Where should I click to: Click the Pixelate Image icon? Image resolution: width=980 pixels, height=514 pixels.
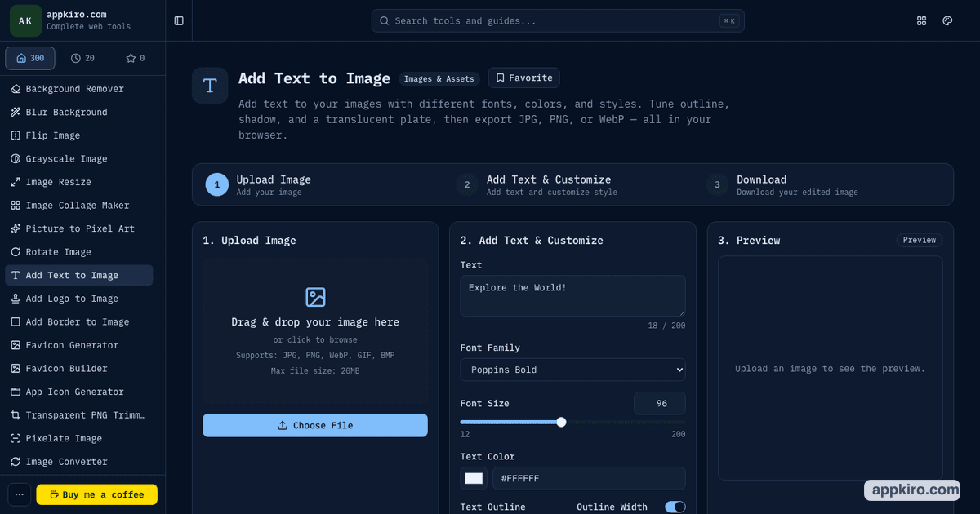click(x=16, y=438)
